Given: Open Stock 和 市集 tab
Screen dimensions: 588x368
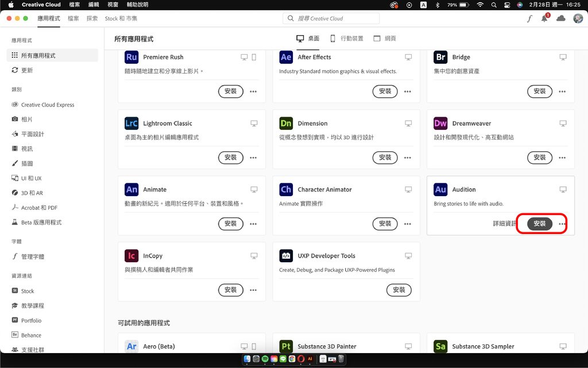Looking at the screenshot, I should pyautogui.click(x=121, y=18).
